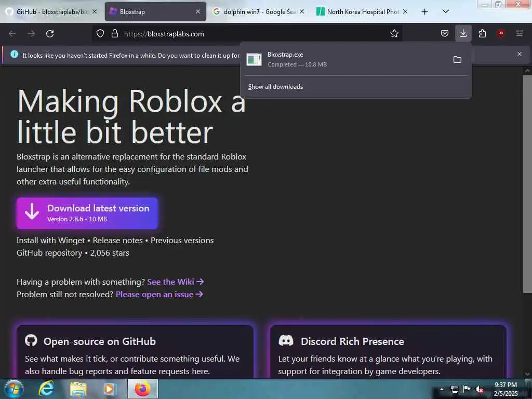
Task: Click the page vertical scrollbar thumb
Action: click(527, 183)
